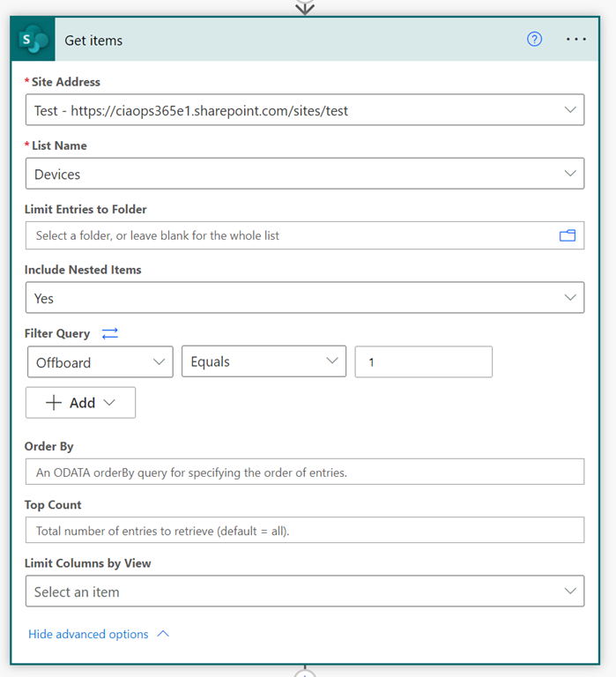Click the plus icon in Add button
Viewport: 616px width, 677px height.
coord(54,402)
